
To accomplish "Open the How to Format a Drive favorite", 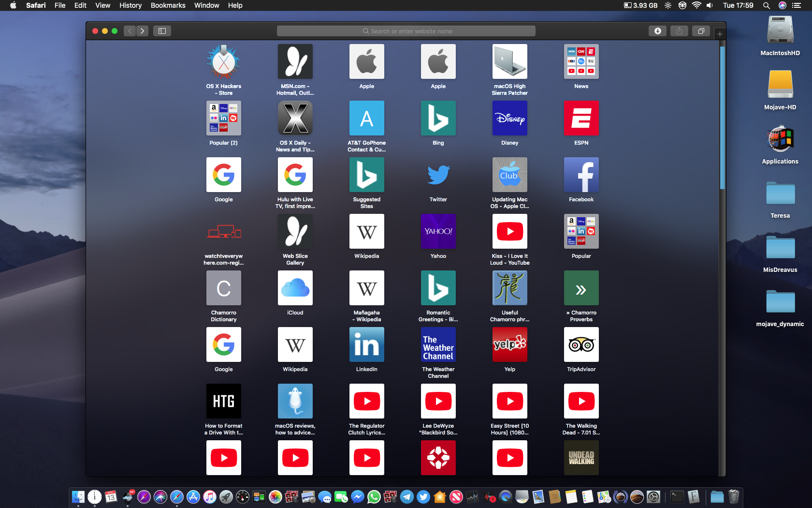I will (x=224, y=401).
